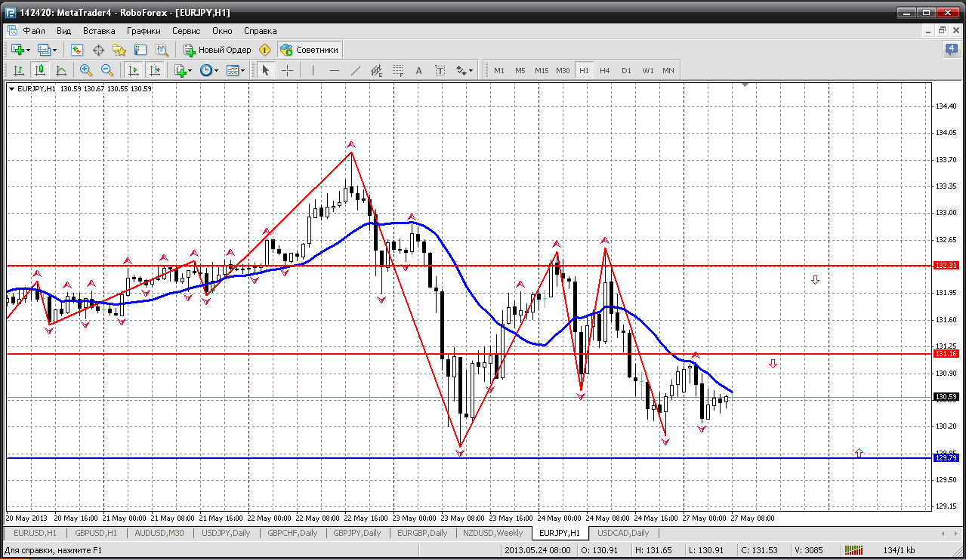Expand the Profiles dropdown arrow

click(x=55, y=50)
